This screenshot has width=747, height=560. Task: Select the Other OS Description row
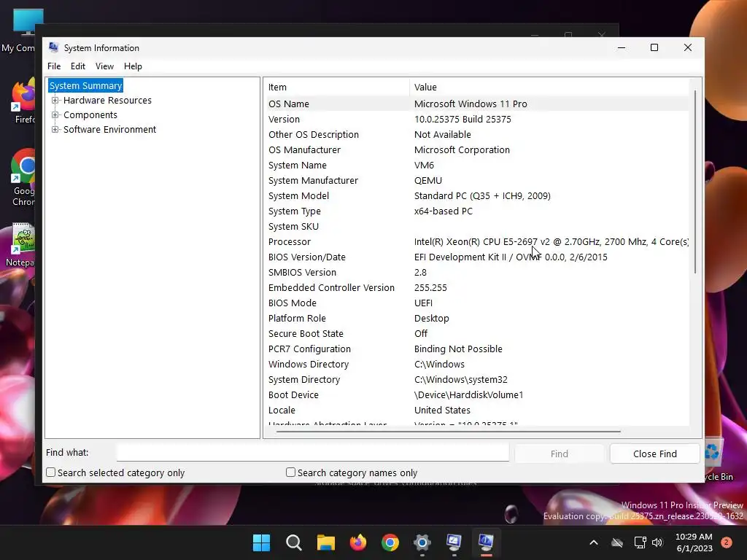477,134
